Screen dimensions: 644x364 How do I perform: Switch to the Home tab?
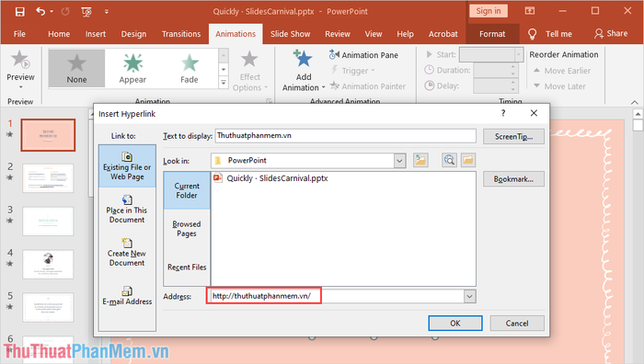[59, 34]
